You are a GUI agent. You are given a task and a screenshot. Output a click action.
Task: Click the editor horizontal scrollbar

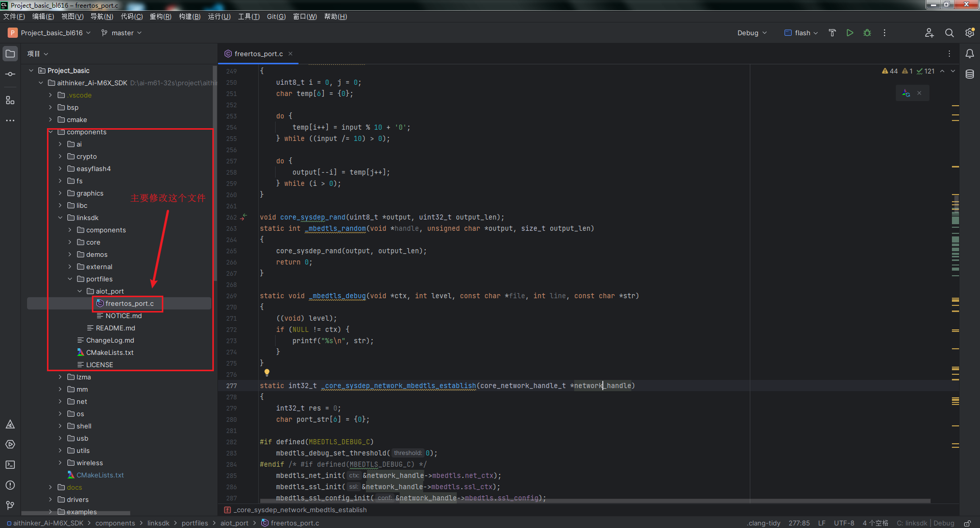pos(595,501)
